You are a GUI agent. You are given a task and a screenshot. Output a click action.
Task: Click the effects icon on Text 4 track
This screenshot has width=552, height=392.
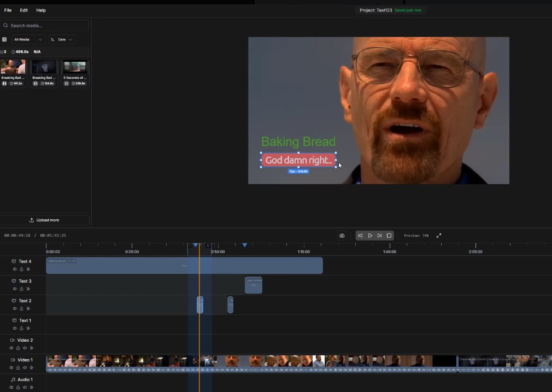(28, 269)
